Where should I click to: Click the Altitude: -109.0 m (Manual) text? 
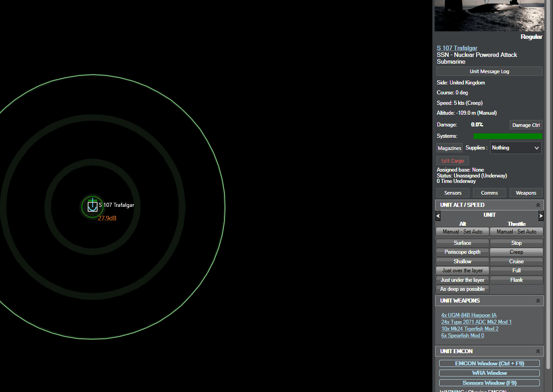(x=467, y=113)
